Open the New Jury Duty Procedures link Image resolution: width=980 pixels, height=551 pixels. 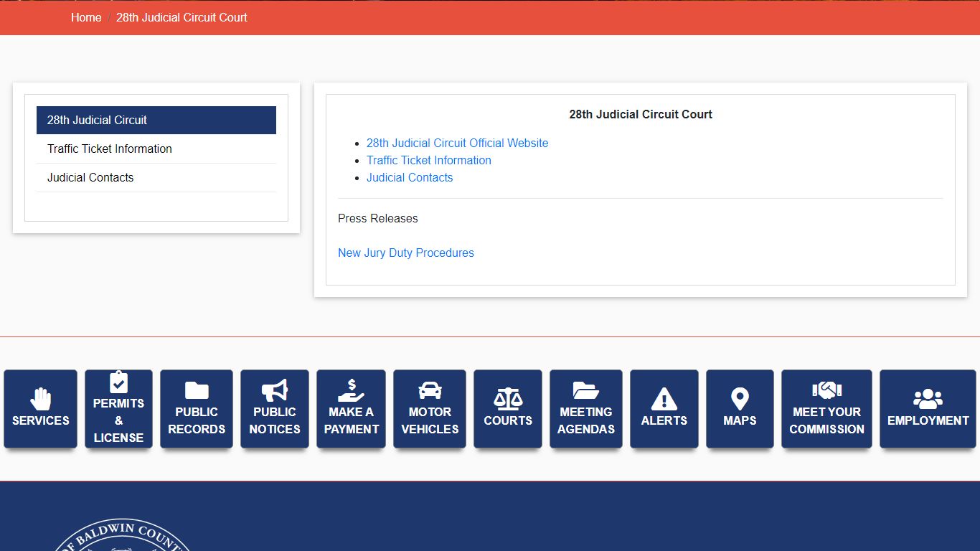405,253
